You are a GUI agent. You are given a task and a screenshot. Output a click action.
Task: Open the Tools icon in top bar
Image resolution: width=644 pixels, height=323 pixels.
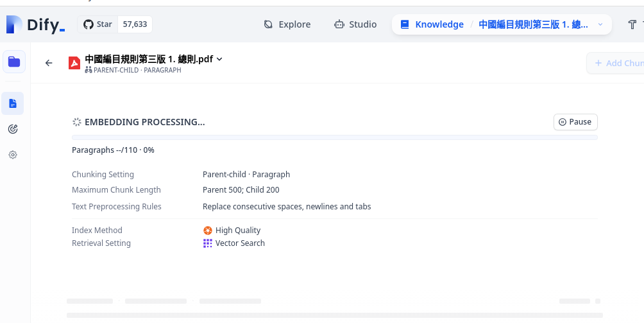tap(632, 24)
